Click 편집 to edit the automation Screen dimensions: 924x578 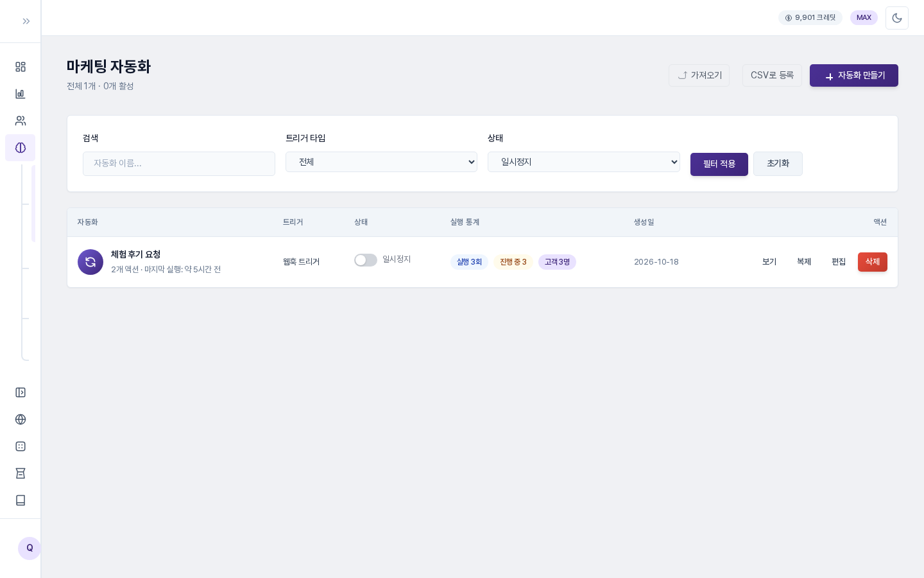pos(839,262)
